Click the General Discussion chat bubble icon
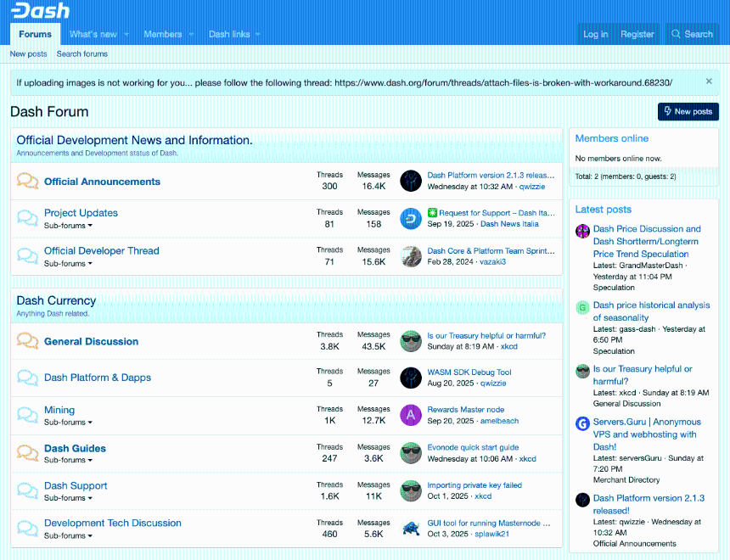This screenshot has height=560, width=730. (x=28, y=341)
